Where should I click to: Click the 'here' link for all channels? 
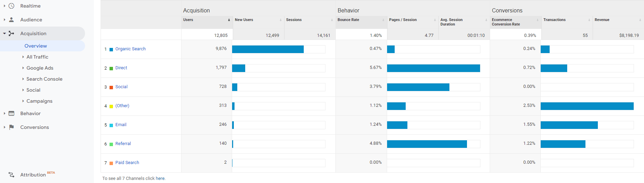click(x=160, y=179)
